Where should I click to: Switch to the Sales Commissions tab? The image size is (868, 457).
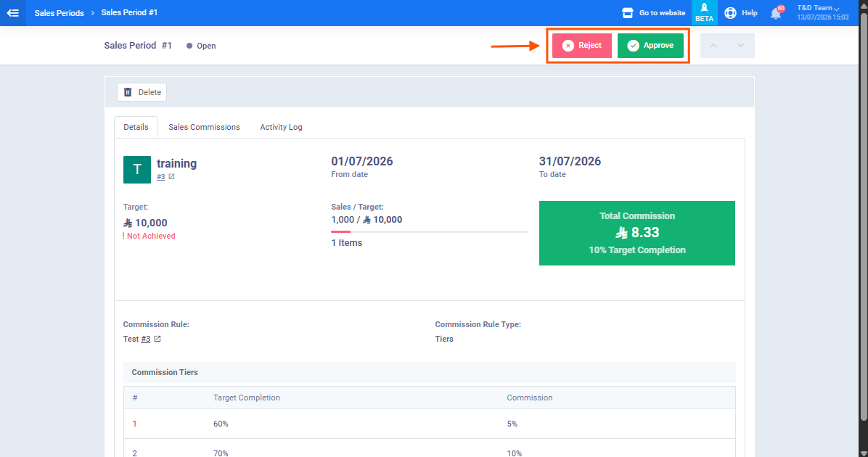pyautogui.click(x=204, y=127)
